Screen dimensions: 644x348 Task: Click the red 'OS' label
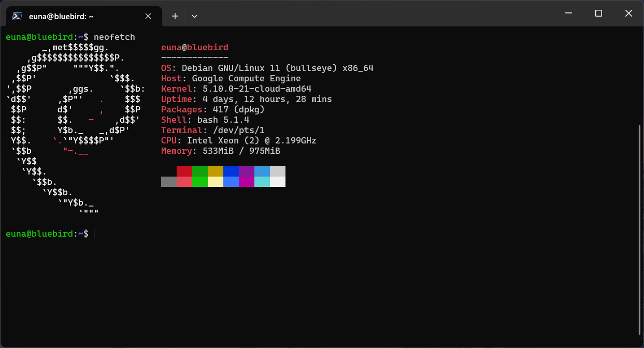[166, 68]
